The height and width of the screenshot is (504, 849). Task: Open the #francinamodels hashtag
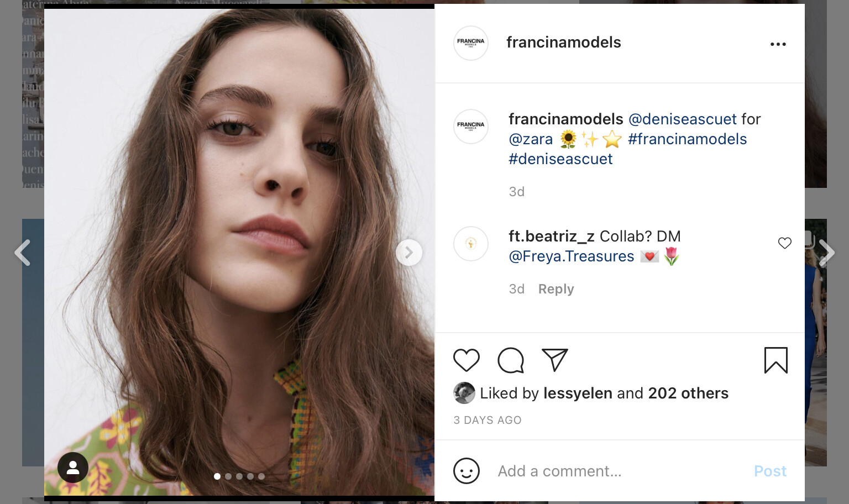687,139
